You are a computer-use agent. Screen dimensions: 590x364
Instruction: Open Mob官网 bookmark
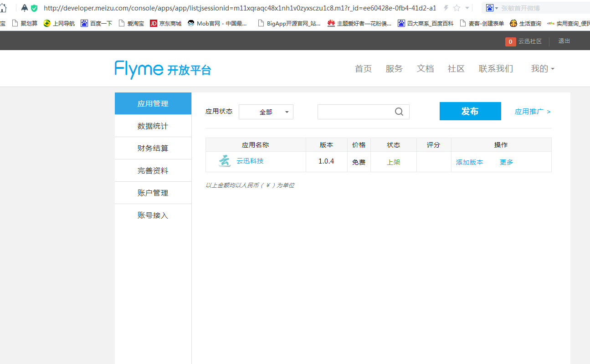pyautogui.click(x=217, y=23)
